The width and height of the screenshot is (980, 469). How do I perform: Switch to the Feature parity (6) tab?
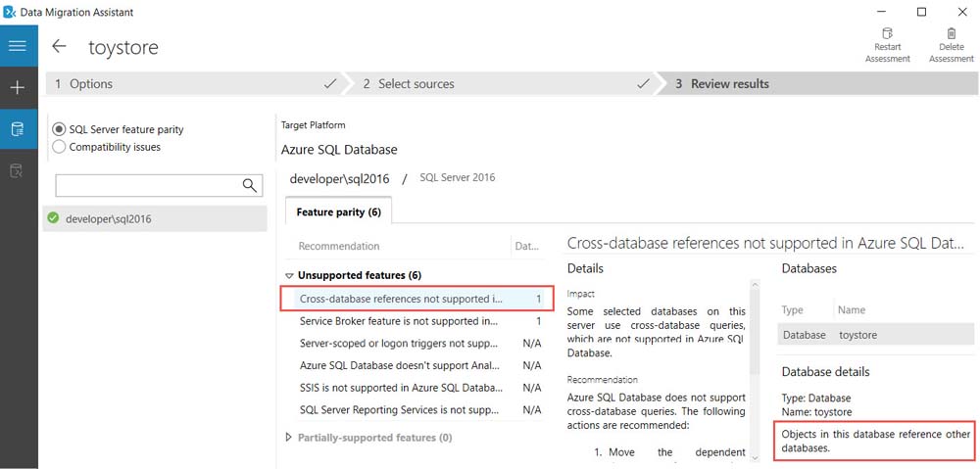point(338,211)
